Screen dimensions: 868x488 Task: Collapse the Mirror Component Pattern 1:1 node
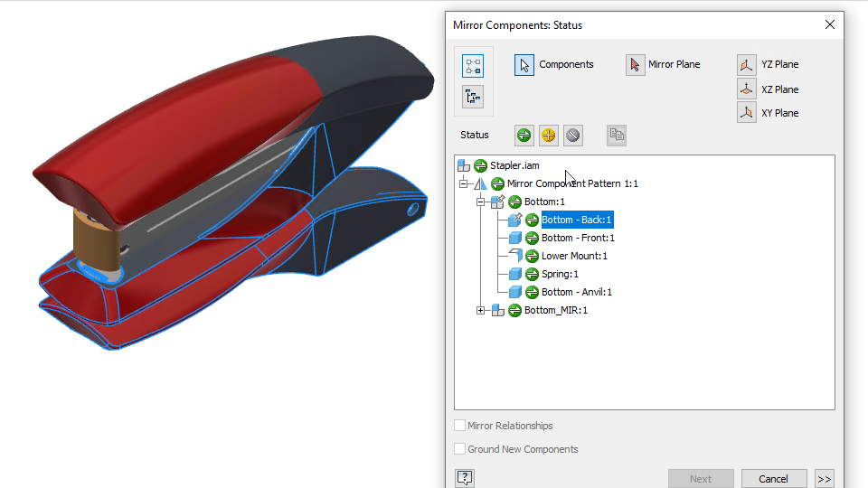[x=464, y=183]
